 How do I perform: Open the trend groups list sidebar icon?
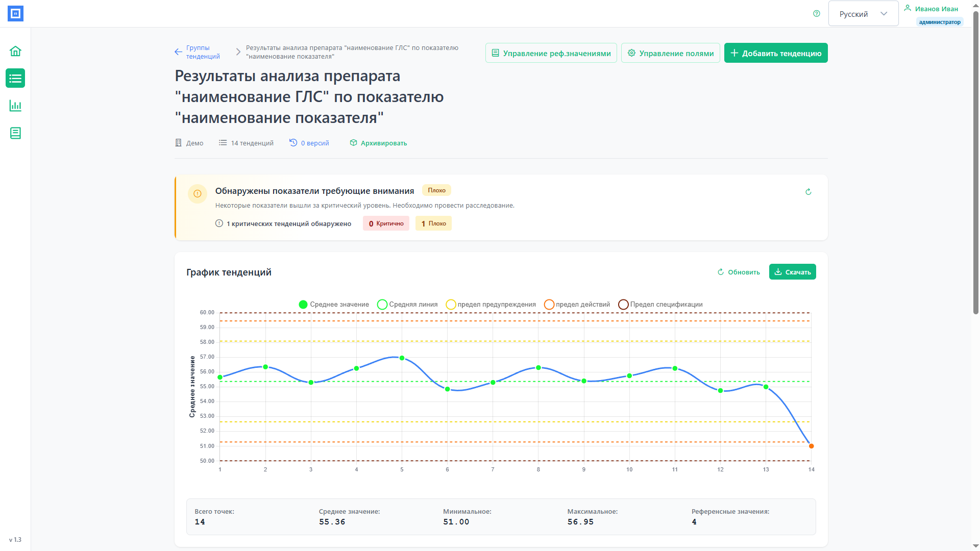coord(15,79)
